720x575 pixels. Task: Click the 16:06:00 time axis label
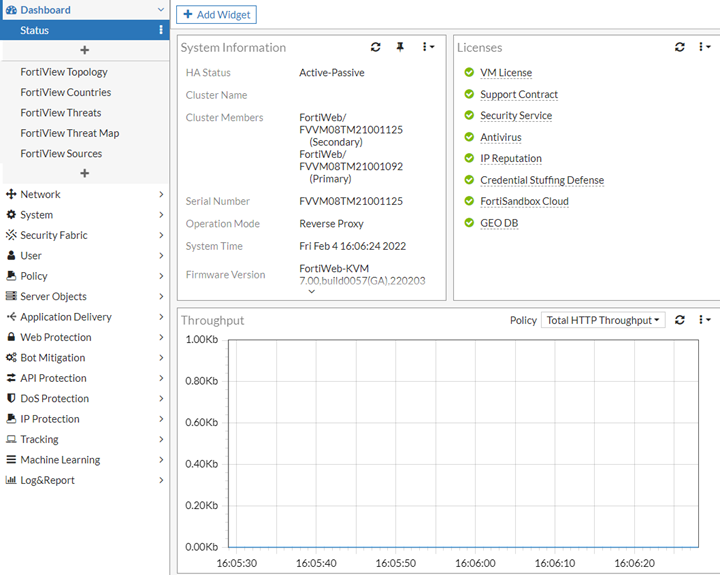coord(475,563)
